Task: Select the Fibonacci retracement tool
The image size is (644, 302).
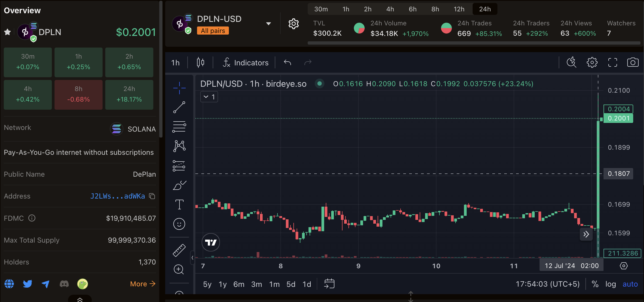Action: pos(179,127)
